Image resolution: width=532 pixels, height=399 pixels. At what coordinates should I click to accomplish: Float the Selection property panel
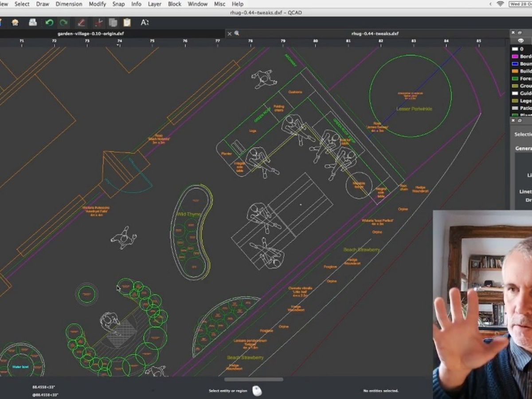520,120
